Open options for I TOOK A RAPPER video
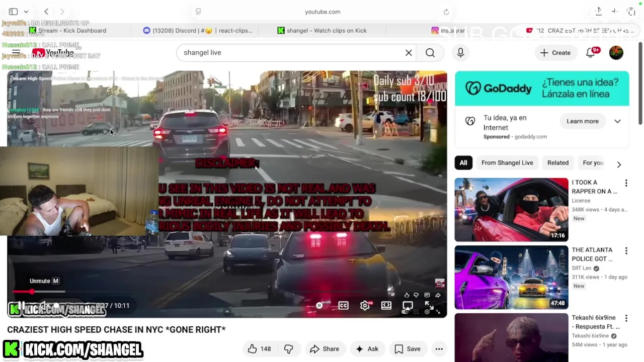 (626, 183)
